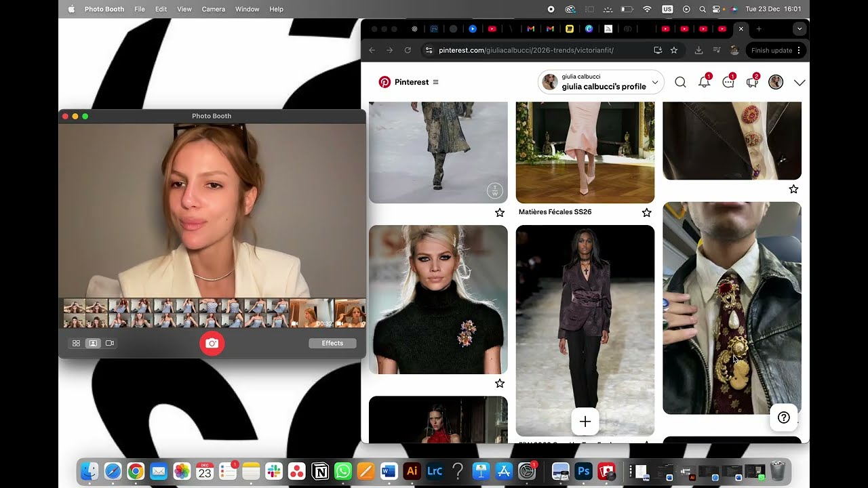Open Lightroom Classic from the Dock
868x488 pixels.
[435, 471]
